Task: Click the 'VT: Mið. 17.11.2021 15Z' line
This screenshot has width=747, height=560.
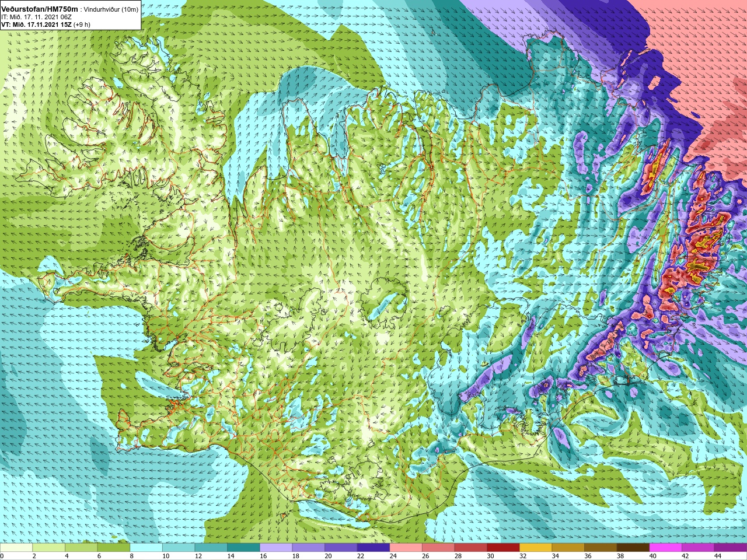Action: 36,24
